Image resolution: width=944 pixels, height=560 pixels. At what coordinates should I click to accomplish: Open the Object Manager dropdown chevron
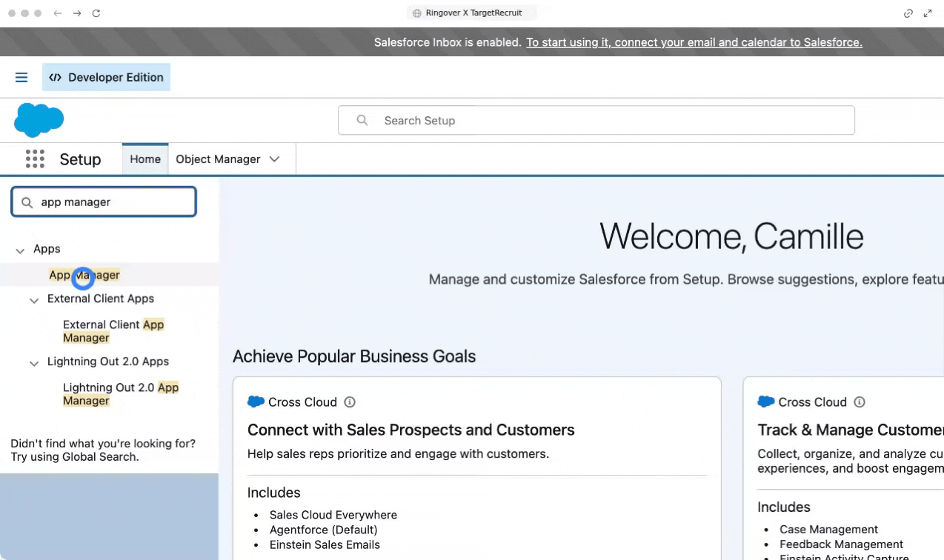pos(274,159)
